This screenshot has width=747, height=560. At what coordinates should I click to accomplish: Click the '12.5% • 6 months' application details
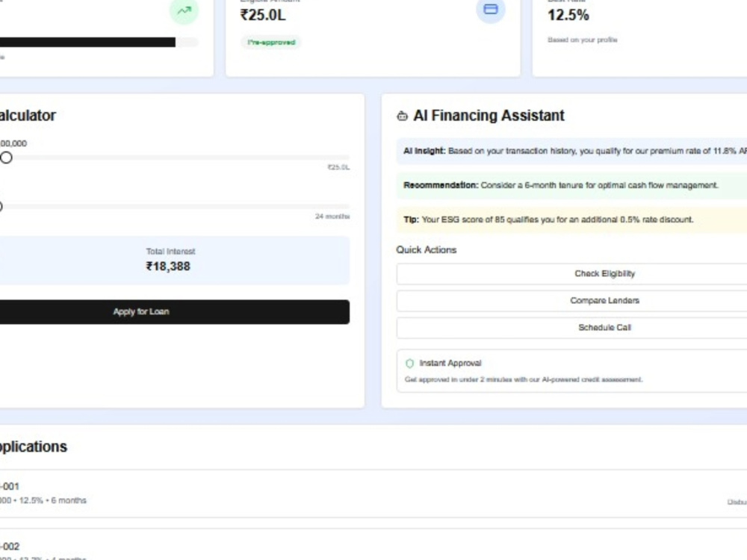click(x=53, y=500)
